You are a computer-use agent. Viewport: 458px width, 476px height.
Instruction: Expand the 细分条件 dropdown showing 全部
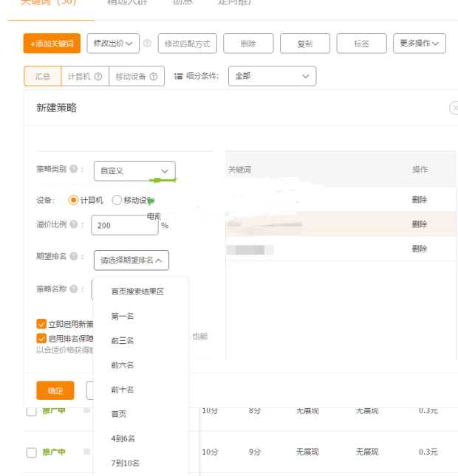point(272,76)
